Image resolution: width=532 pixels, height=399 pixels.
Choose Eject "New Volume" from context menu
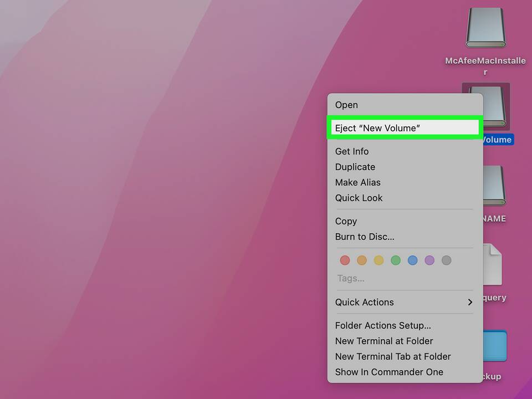pos(377,128)
